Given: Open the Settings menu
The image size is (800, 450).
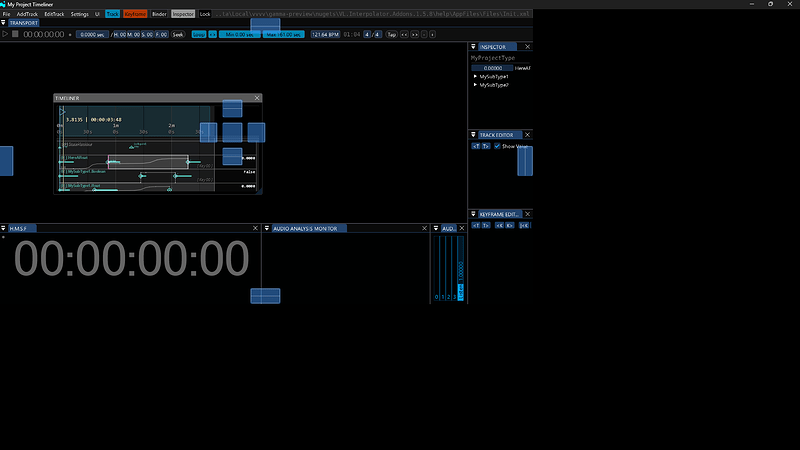Looking at the screenshot, I should pyautogui.click(x=79, y=14).
